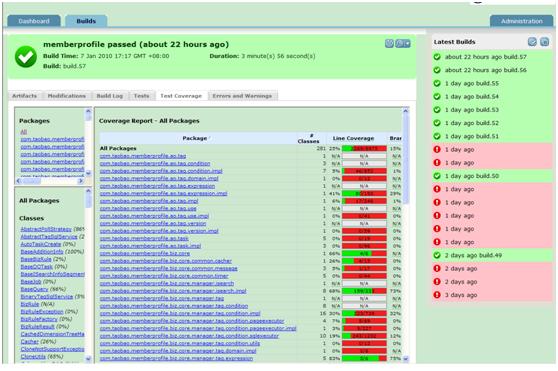Click the 'Line Coverage' column header

point(353,138)
